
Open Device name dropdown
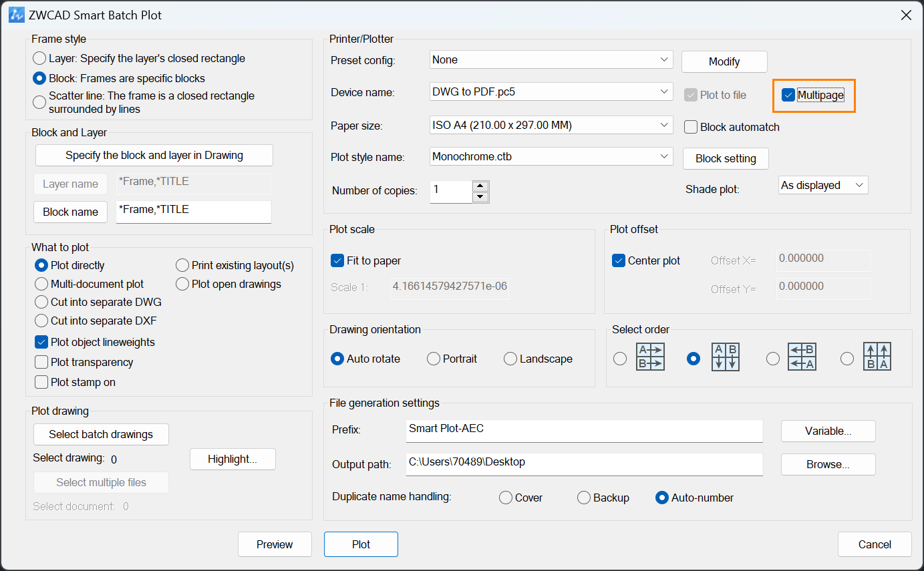click(x=552, y=91)
